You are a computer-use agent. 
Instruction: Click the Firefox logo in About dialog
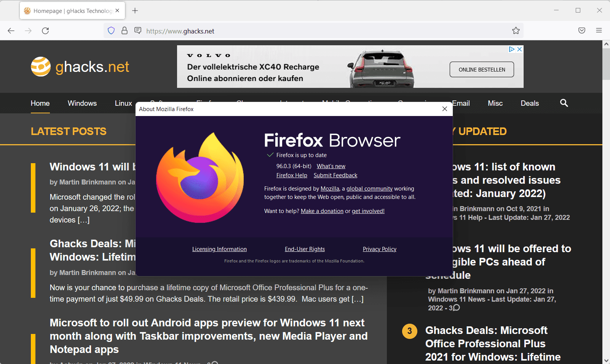pyautogui.click(x=200, y=178)
